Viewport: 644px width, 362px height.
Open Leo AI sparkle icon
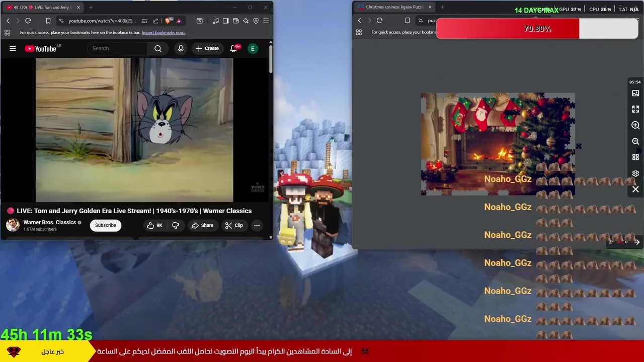[246, 21]
